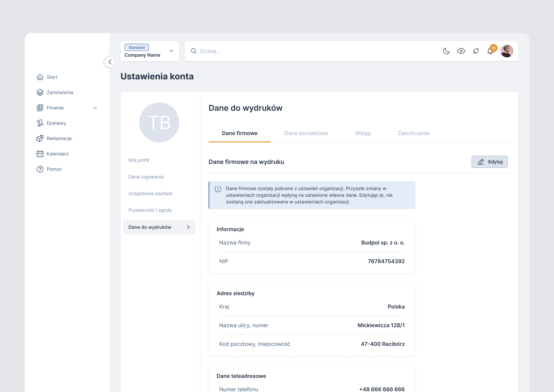The width and height of the screenshot is (554, 392).
Task: Click the Informacje section heading
Action: coord(230,229)
